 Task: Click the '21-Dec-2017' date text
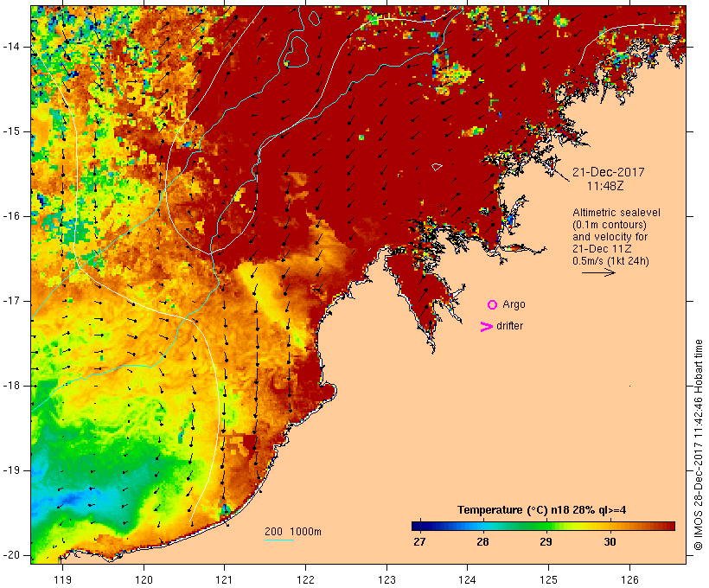click(x=608, y=172)
